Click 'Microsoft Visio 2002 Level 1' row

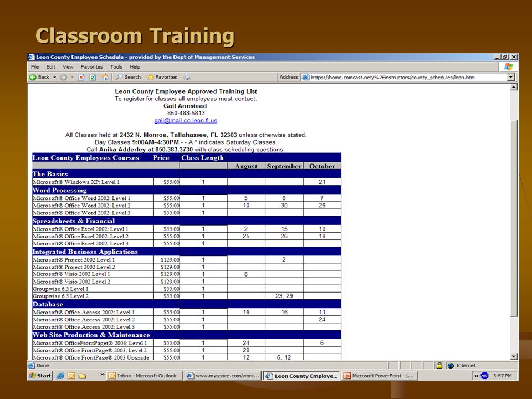187,274
